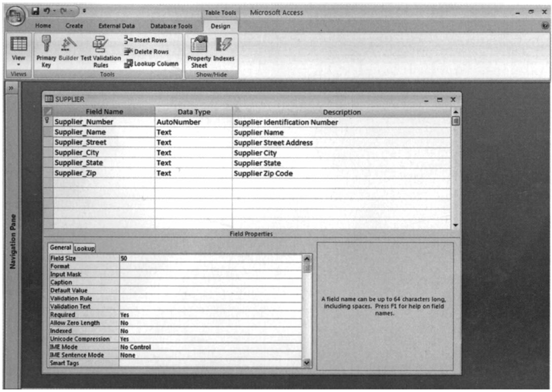
Task: Switch to the Home ribbon tab
Action: (x=43, y=26)
